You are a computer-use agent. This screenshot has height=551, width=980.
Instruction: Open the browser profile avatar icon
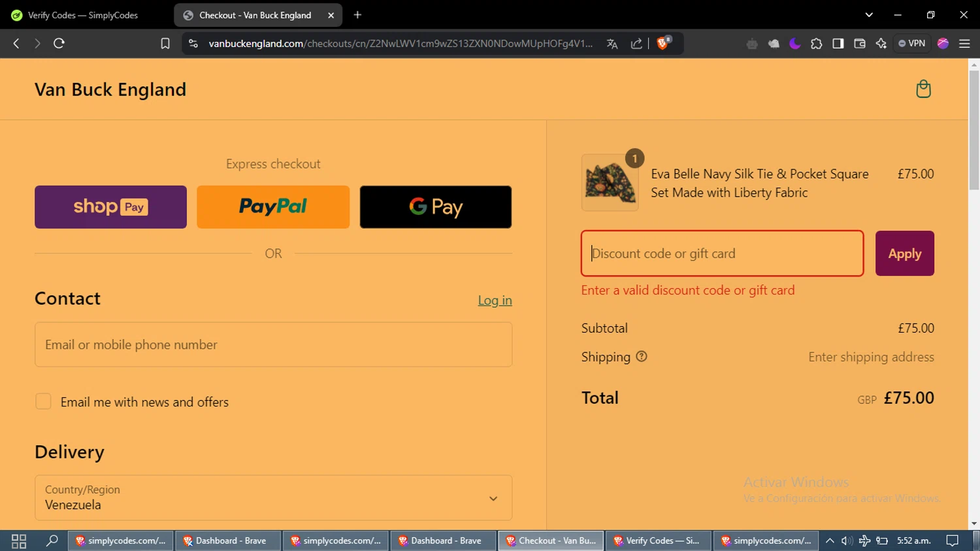click(x=943, y=43)
